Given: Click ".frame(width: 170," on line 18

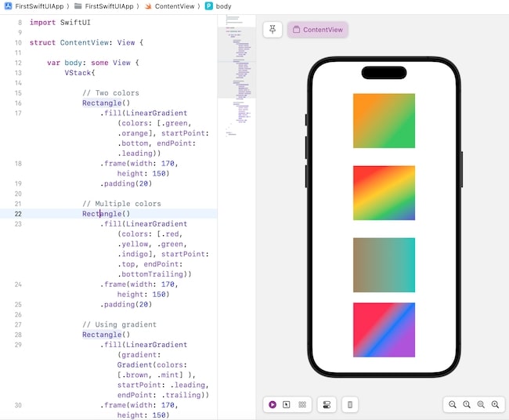Looking at the screenshot, I should 139,164.
